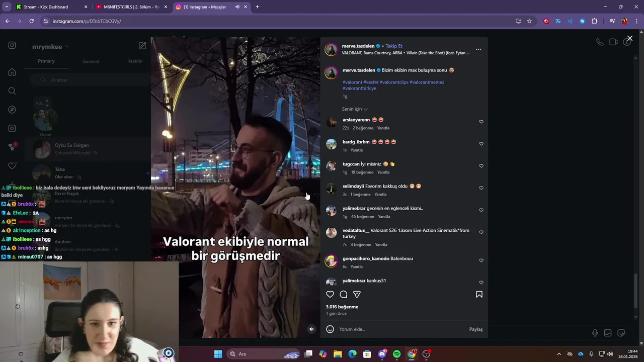Open the Chrome profile avatar

pyautogui.click(x=624, y=21)
